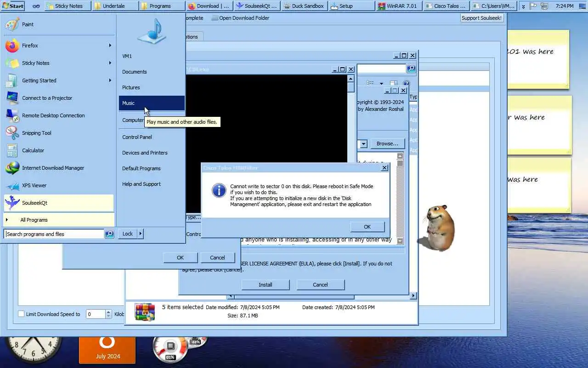Click the network tray icon

[x=545, y=6]
